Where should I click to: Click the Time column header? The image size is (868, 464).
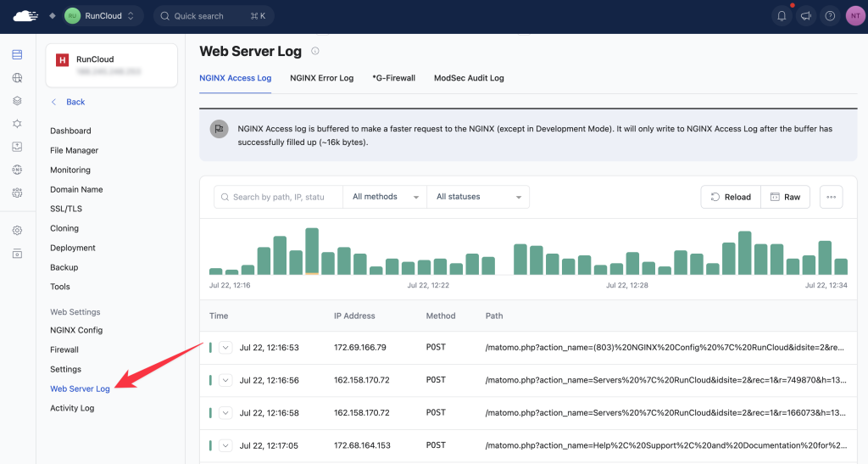point(219,316)
